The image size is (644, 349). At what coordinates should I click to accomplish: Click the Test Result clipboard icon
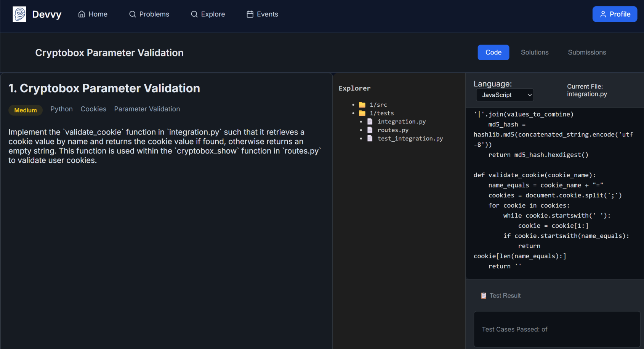coord(484,296)
